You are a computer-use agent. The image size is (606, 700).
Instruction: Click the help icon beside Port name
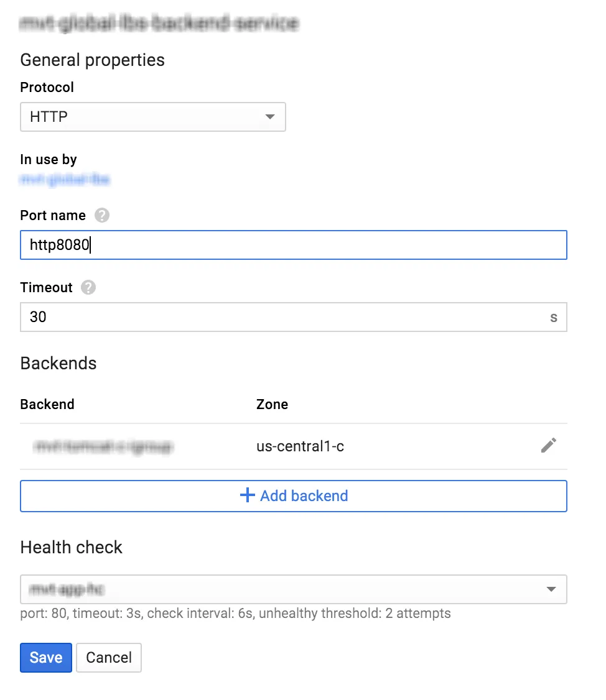102,216
